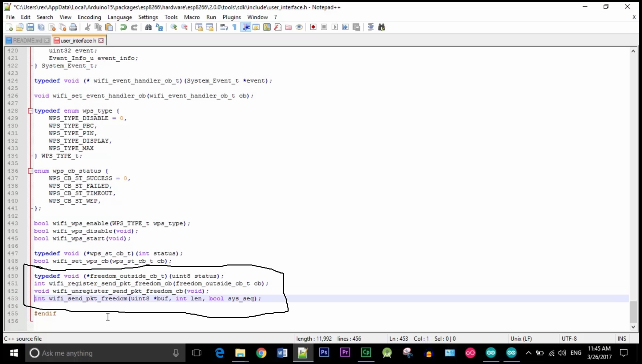Close the user_interface.h tab
This screenshot has height=364, width=642.
101,40
